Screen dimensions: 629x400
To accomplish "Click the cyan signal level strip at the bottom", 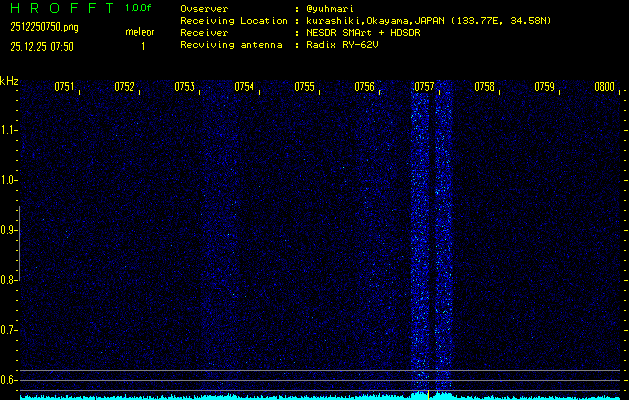I will coord(320,397).
